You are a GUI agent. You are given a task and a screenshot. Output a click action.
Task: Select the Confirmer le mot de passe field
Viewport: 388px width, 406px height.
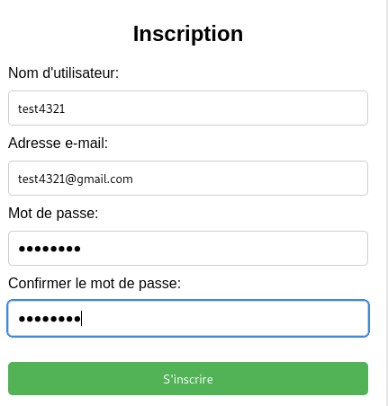click(188, 318)
